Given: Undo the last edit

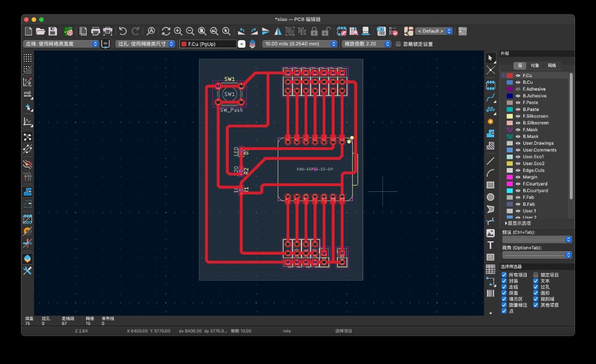Looking at the screenshot, I should 122,31.
